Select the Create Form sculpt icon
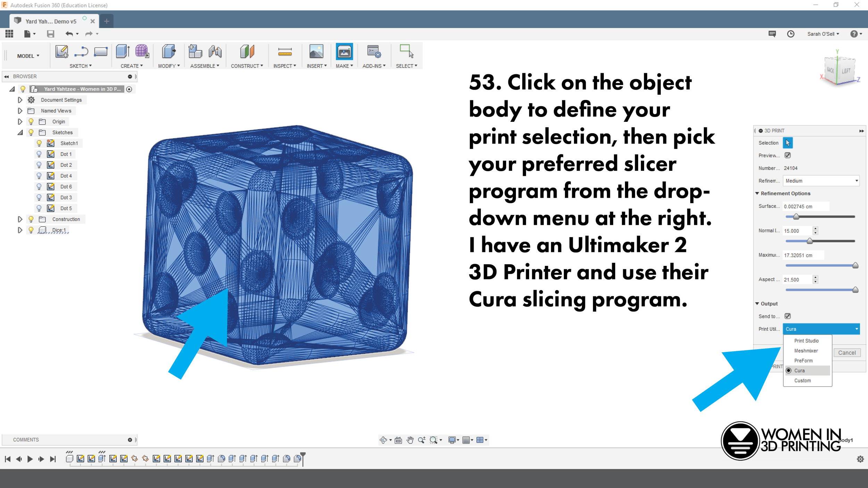 click(142, 51)
